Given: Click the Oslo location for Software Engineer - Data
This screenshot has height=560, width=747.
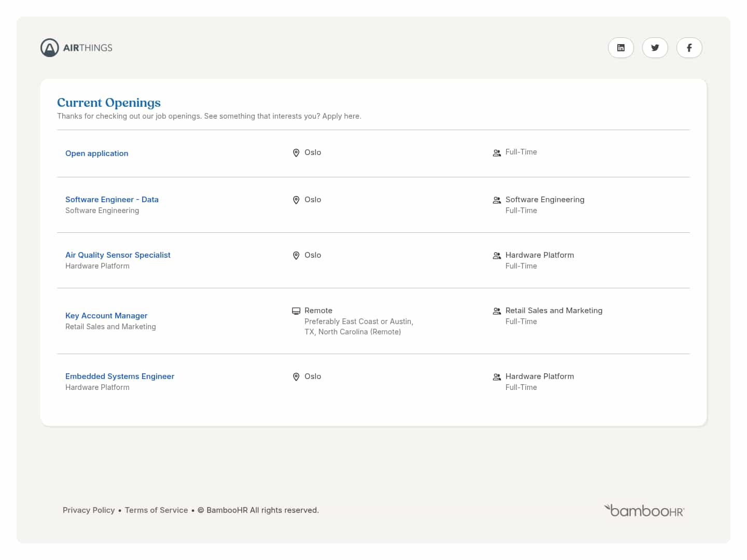Looking at the screenshot, I should tap(313, 200).
